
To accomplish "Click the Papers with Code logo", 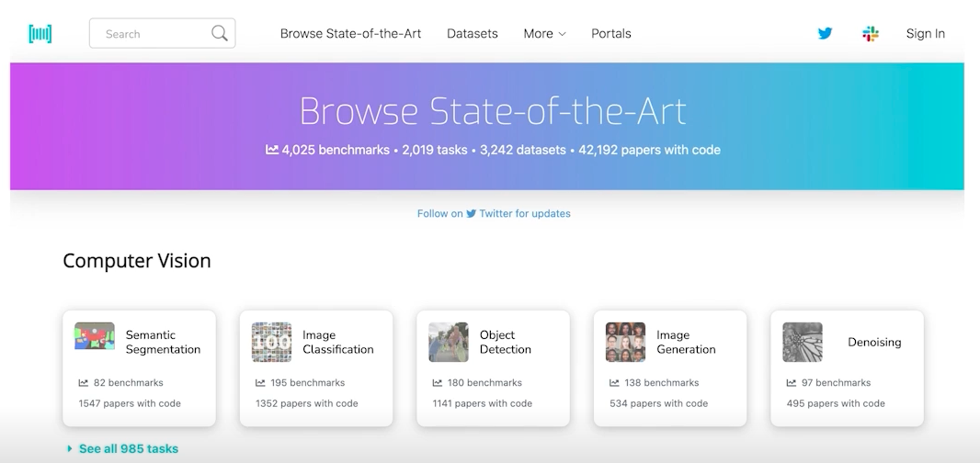I will click(40, 34).
